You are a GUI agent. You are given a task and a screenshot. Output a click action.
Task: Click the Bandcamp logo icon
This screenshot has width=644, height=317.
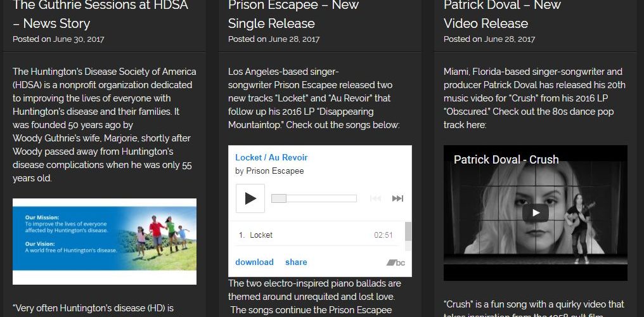[396, 263]
